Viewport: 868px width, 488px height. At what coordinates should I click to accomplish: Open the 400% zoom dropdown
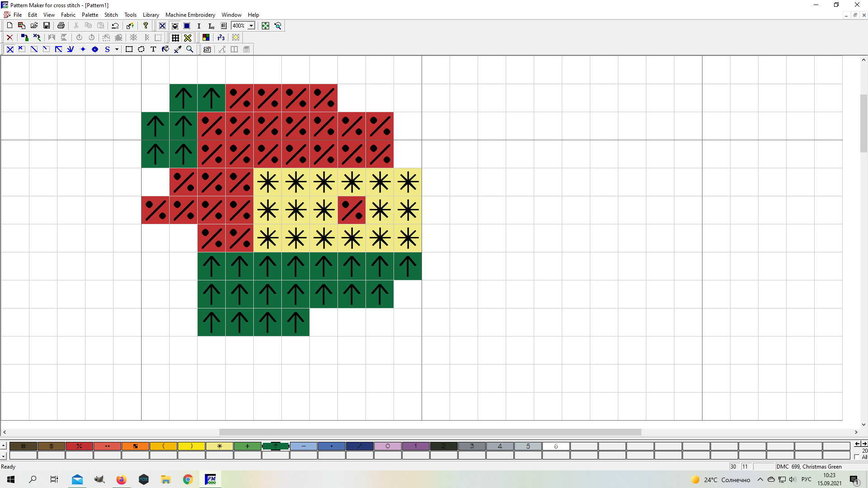[251, 26]
